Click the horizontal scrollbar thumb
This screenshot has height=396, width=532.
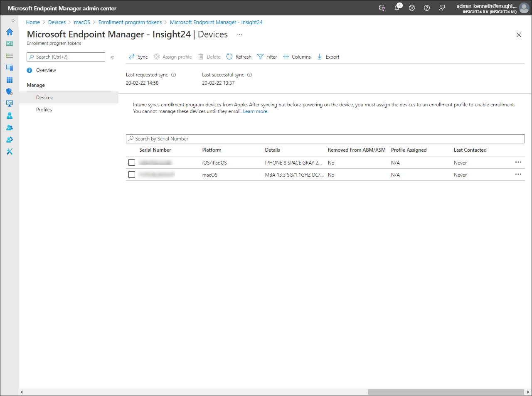pyautogui.click(x=446, y=392)
